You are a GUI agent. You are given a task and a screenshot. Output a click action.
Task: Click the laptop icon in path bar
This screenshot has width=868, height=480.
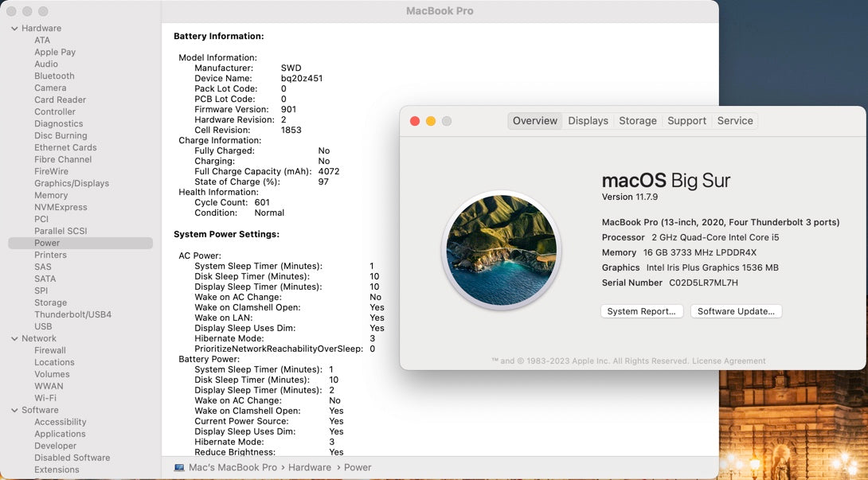tap(179, 467)
